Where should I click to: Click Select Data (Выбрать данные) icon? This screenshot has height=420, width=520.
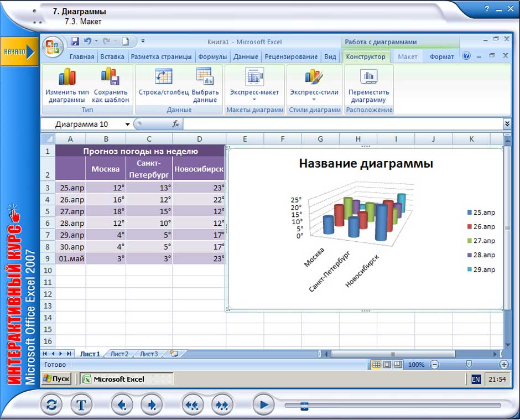(x=205, y=77)
